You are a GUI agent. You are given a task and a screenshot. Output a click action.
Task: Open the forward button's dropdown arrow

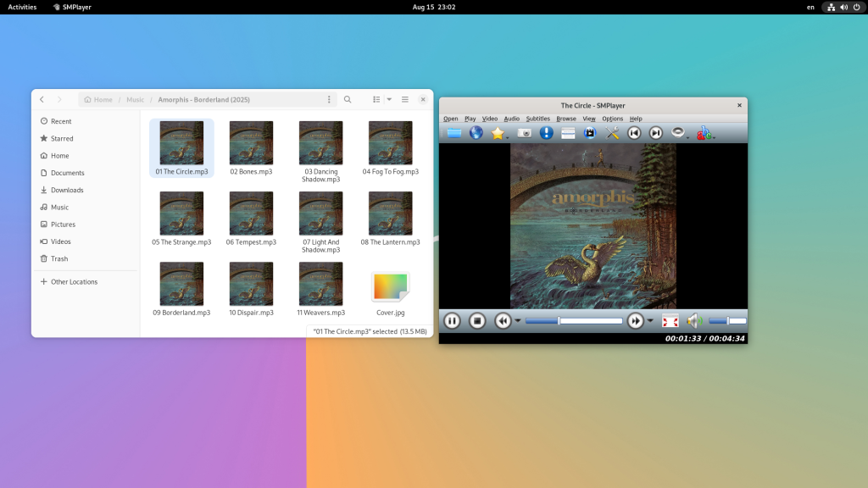coord(650,321)
